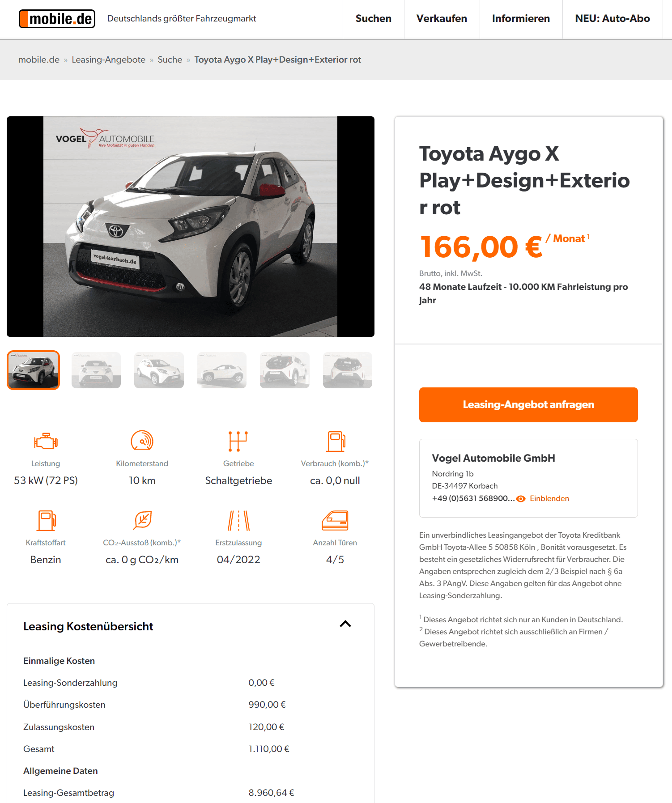Open the NEU: Auto-Abo menu item

coord(612,19)
